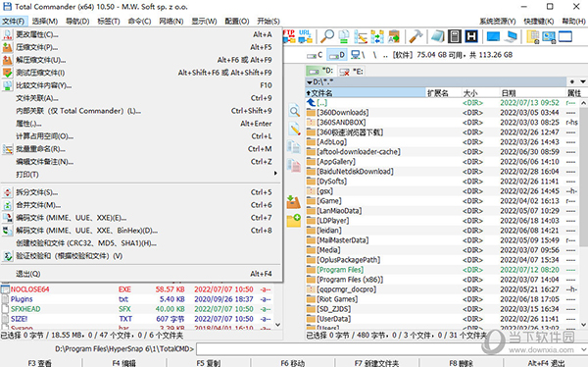Click the edit file pencil icon in middle bar
Screen dimensions: 588x367
(294, 129)
